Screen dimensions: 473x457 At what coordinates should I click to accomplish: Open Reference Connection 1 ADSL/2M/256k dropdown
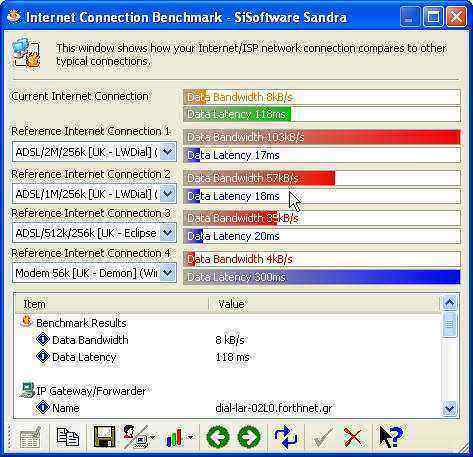168,152
